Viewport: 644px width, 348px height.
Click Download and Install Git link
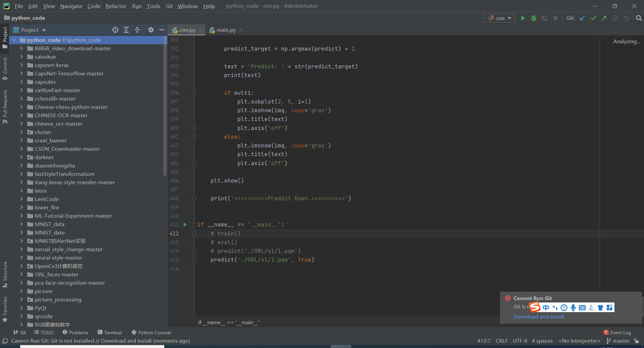pyautogui.click(x=539, y=317)
